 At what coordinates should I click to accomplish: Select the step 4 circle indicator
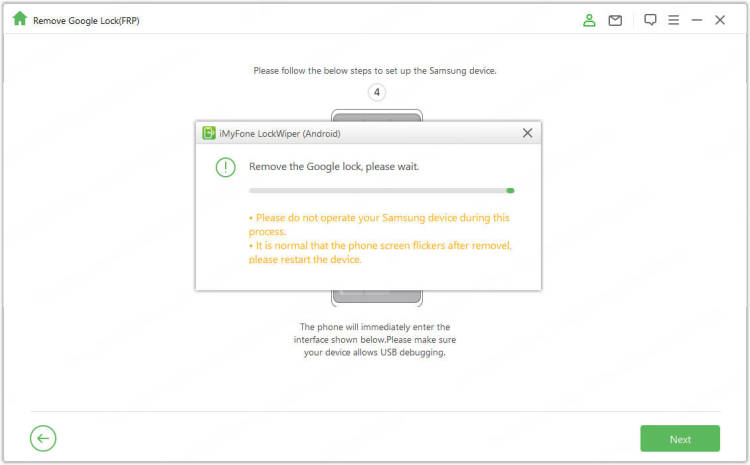point(377,93)
